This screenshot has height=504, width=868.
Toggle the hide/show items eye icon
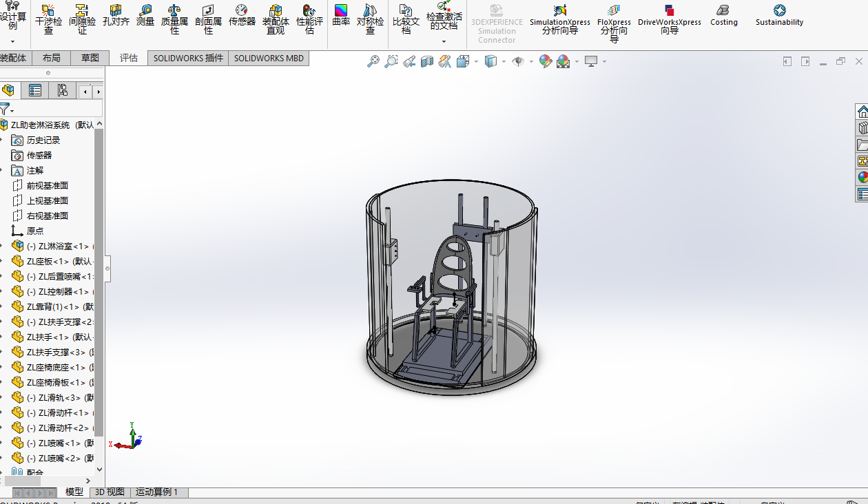coord(518,61)
